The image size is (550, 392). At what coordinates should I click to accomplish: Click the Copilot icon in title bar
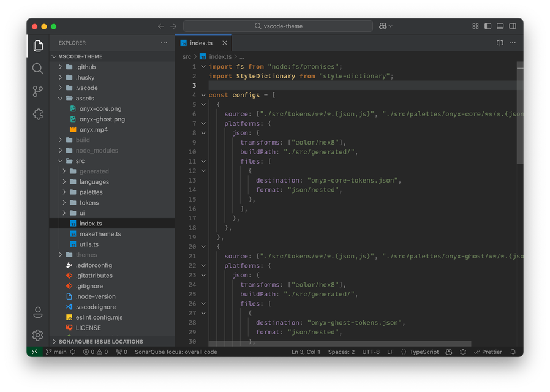tap(383, 26)
